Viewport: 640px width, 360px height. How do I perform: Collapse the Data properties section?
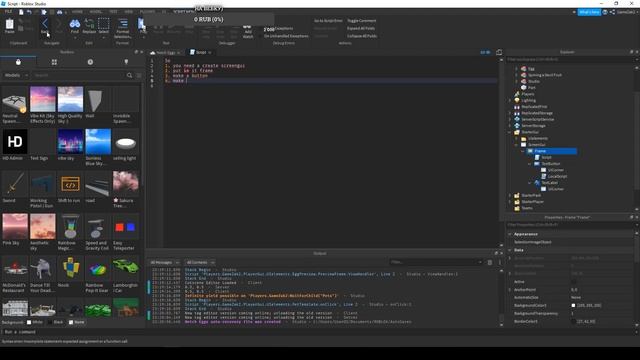click(510, 250)
